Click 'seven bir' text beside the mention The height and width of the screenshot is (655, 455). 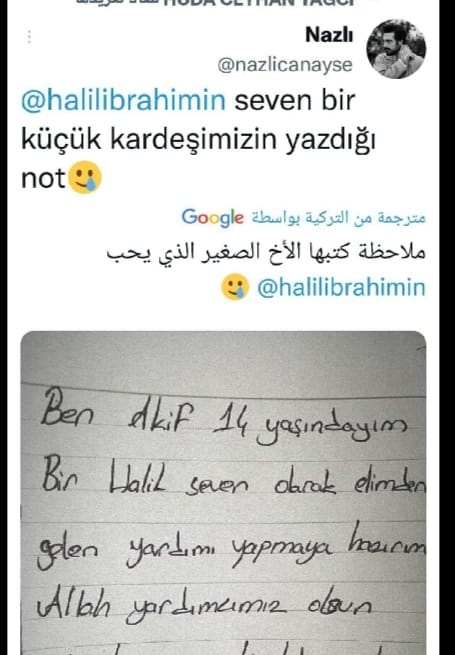(295, 101)
